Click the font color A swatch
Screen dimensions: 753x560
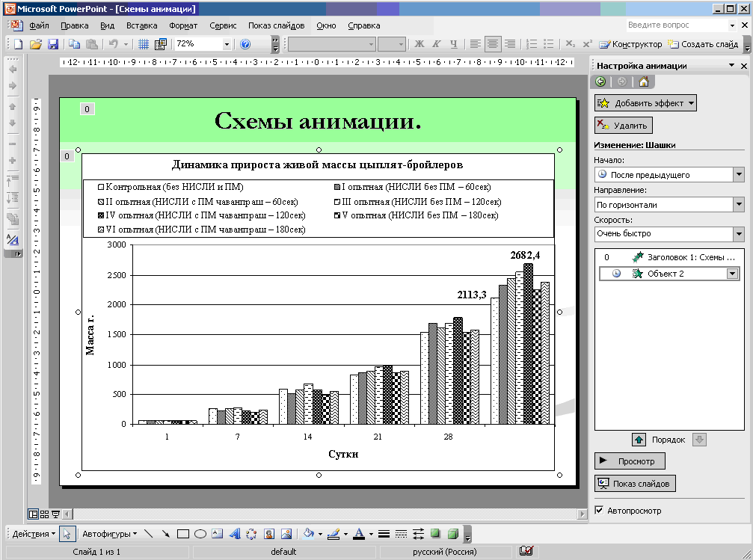coord(359,534)
